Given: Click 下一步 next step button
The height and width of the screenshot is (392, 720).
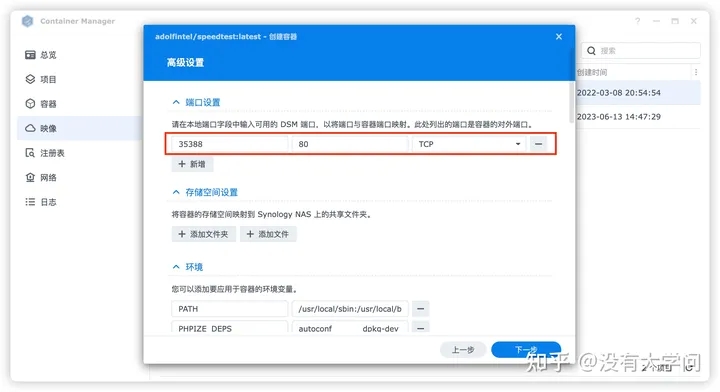Looking at the screenshot, I should pos(526,350).
